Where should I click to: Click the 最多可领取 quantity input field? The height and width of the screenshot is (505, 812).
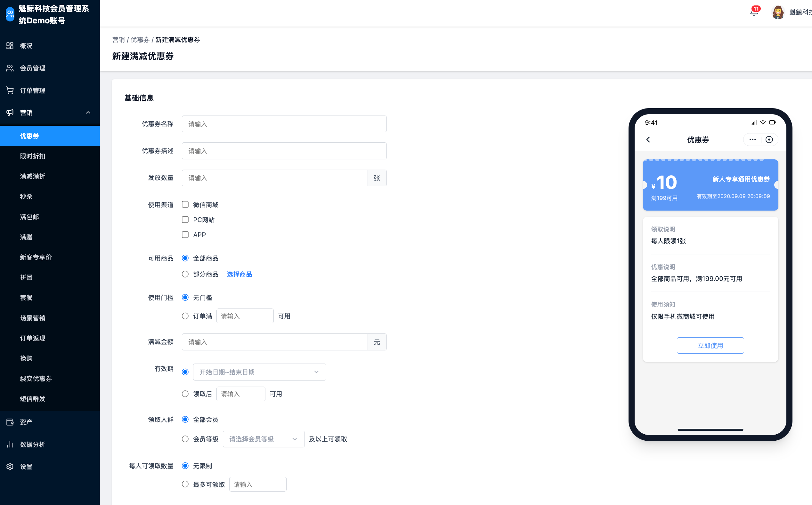click(x=258, y=484)
